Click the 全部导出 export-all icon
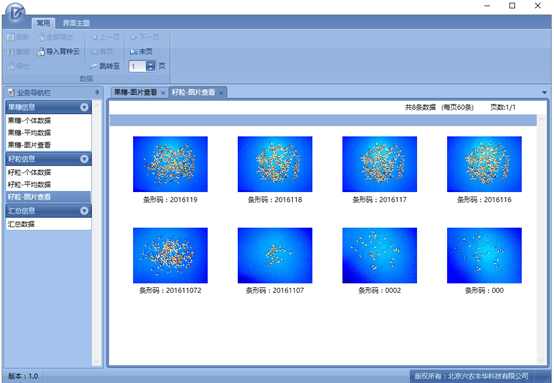The height and width of the screenshot is (383, 554). pos(41,37)
